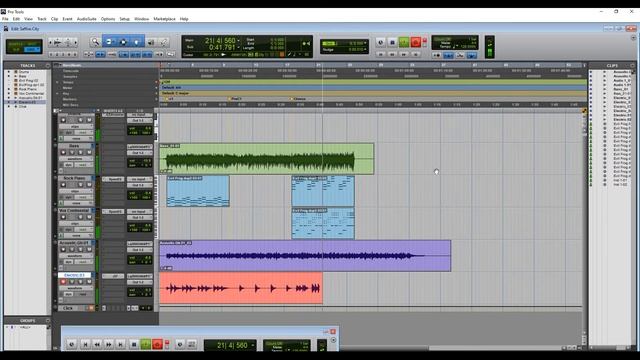Click Stop in the top toolbar transport

click(392, 42)
